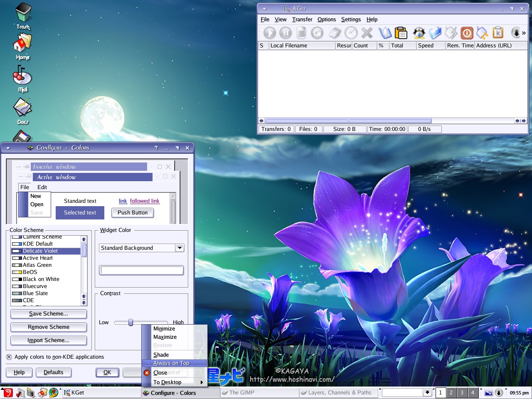Open the Home desktop icon

(x=23, y=47)
